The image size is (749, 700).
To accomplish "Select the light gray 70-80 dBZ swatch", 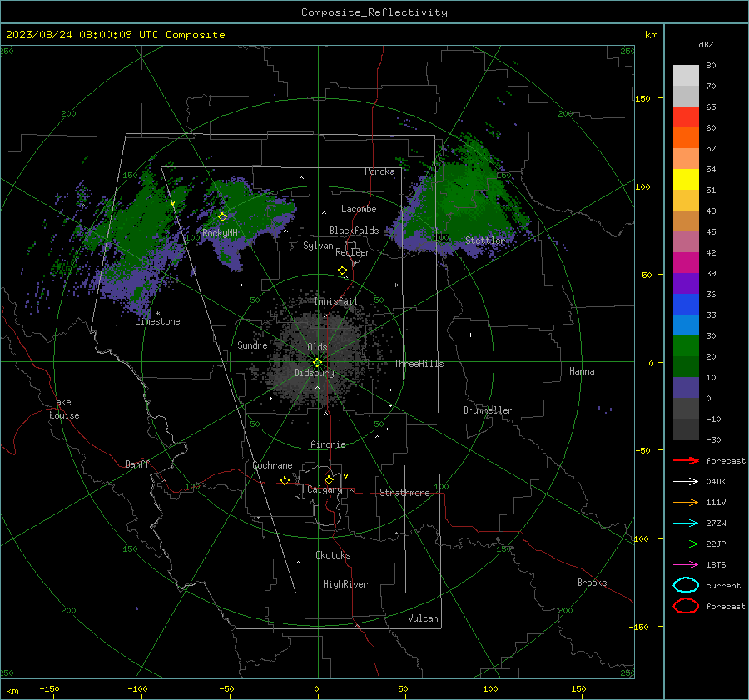I will 686,75.
